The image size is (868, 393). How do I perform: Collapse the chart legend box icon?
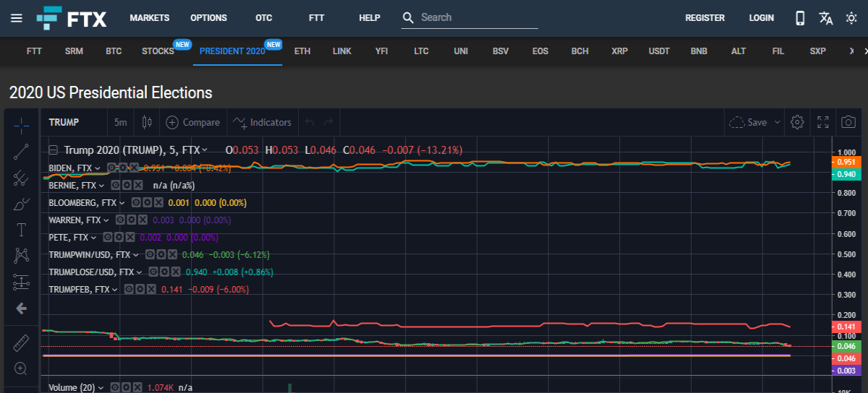(54, 150)
